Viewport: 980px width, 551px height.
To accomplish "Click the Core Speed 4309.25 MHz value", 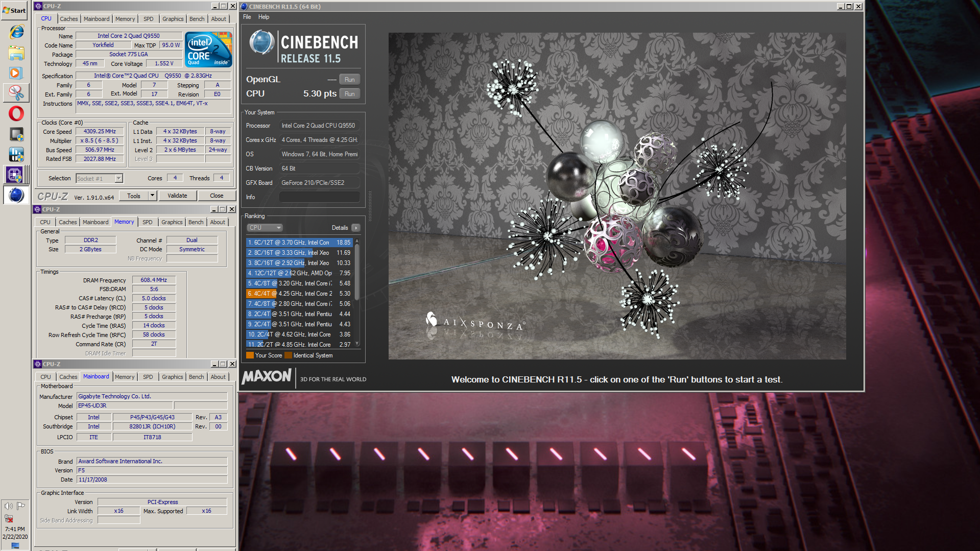I will coord(100,131).
